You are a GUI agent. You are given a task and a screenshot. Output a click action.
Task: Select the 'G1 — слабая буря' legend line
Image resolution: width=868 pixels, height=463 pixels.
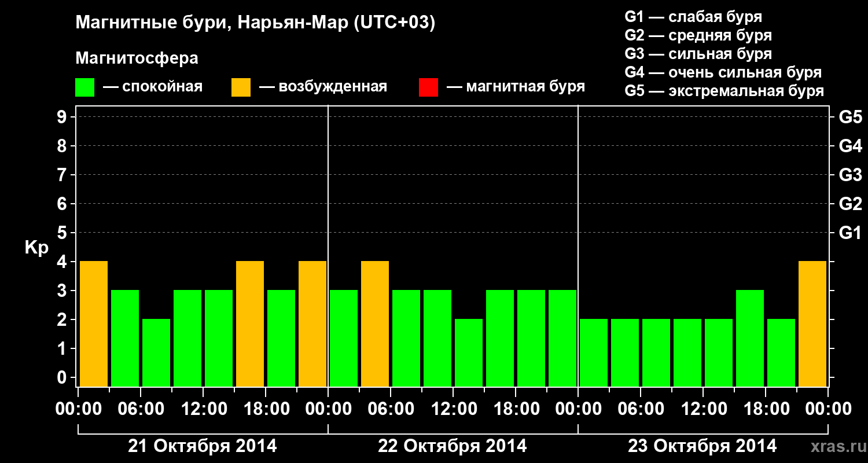click(x=693, y=16)
